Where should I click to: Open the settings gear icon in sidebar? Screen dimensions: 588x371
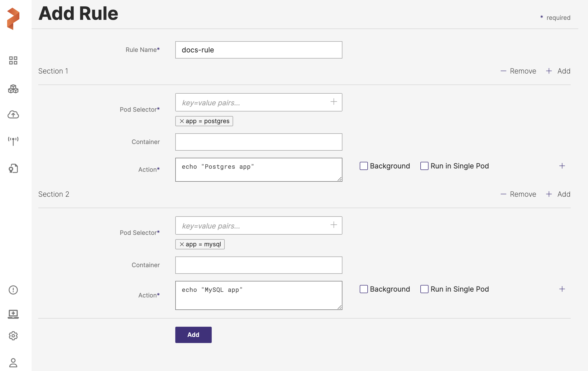(x=13, y=336)
